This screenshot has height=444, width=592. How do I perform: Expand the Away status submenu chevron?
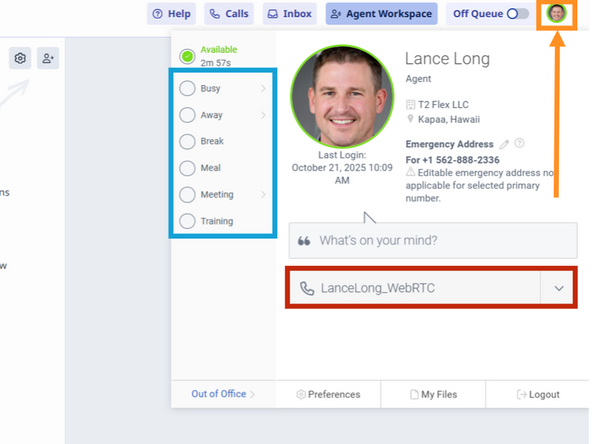[x=263, y=115]
